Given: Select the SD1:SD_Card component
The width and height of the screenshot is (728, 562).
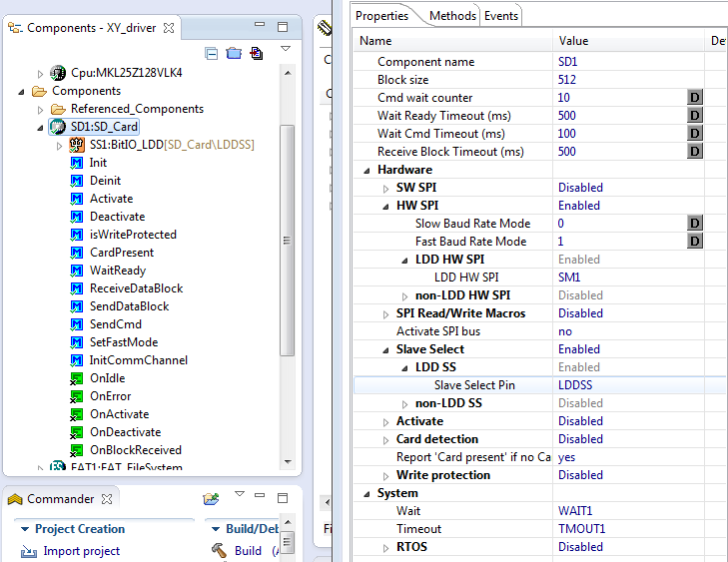Looking at the screenshot, I should tap(94, 126).
